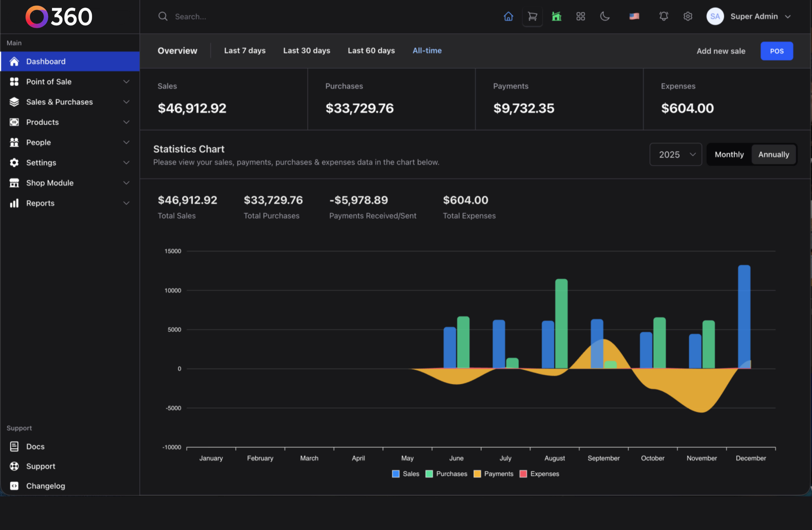Select the All-time tab
The height and width of the screenshot is (530, 812).
tap(427, 50)
